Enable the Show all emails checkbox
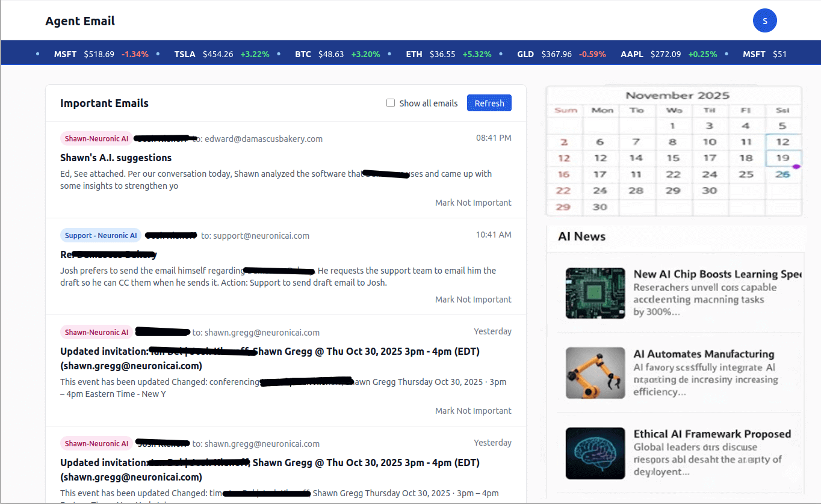 391,103
